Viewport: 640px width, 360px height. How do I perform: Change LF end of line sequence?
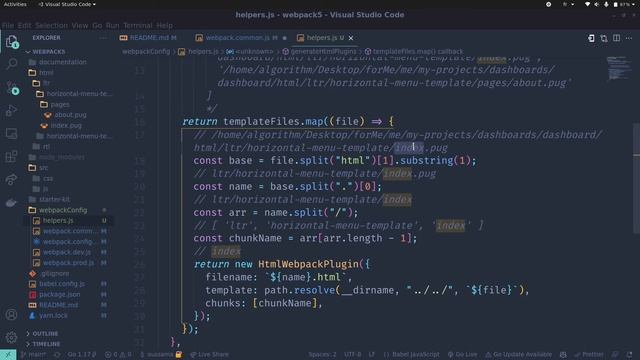[x=372, y=355]
